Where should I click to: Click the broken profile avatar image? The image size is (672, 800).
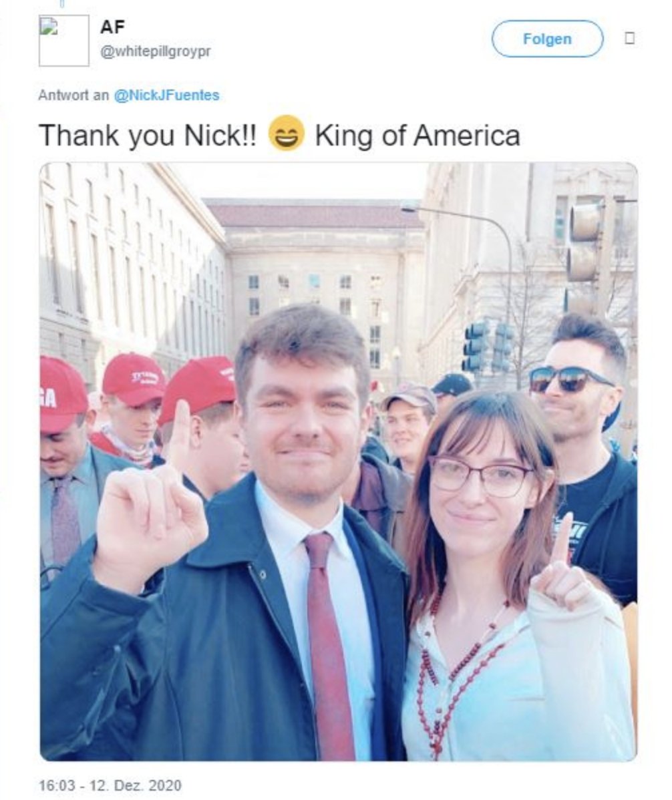click(x=63, y=40)
